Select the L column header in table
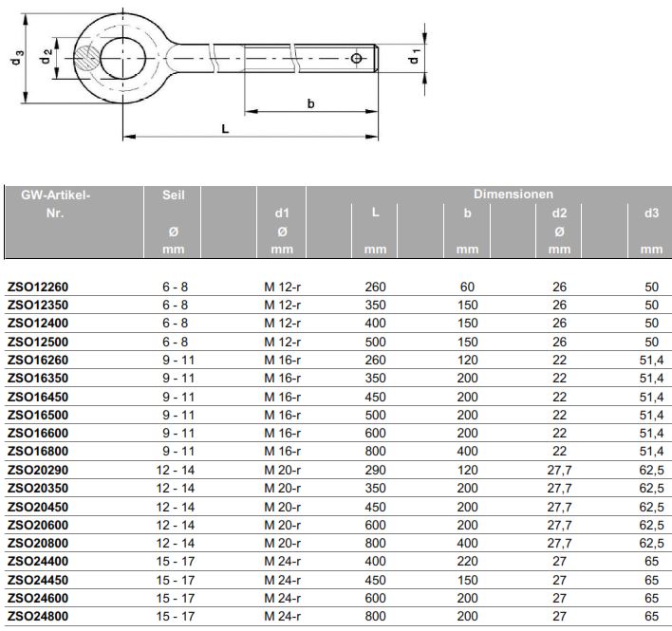 click(x=376, y=213)
